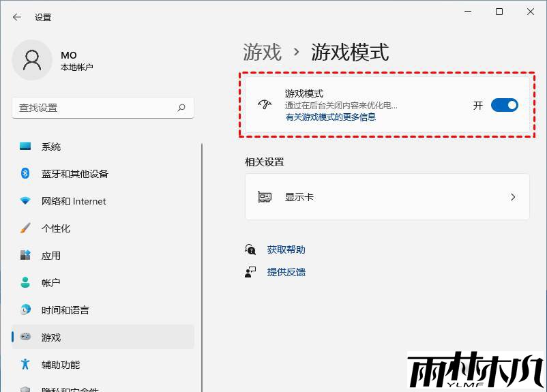
Task: Click the 时间和语言 clock icon
Action: (x=25, y=310)
